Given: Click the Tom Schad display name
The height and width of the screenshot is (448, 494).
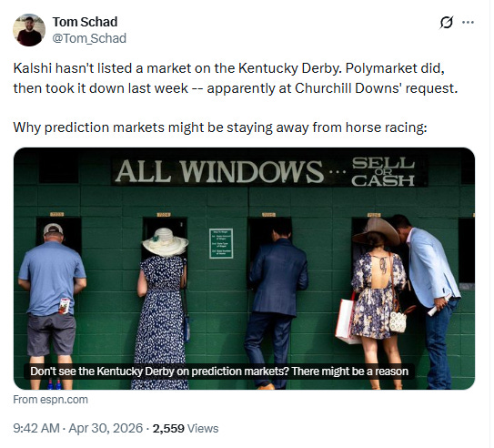Looking at the screenshot, I should 85,22.
